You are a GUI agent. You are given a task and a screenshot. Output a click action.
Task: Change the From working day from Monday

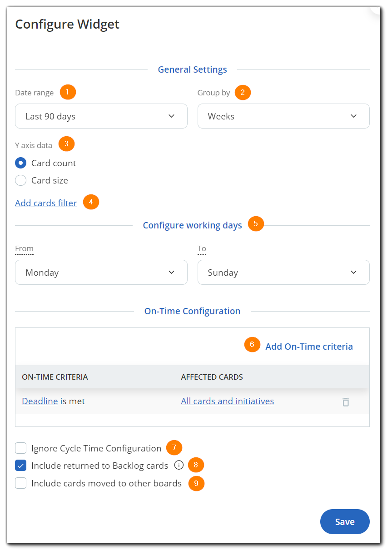[101, 273]
